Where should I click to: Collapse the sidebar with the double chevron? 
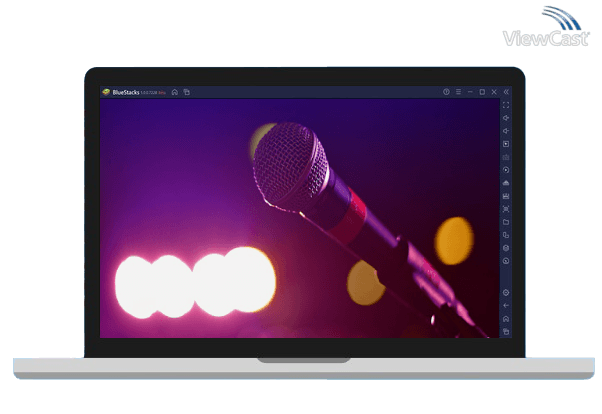coord(506,92)
